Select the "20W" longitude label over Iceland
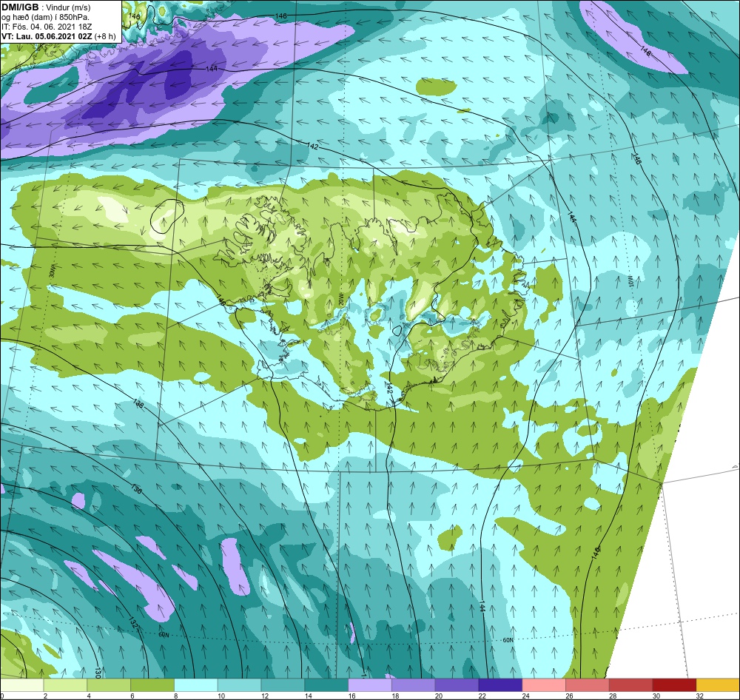This screenshot has height=700, width=740. point(340,299)
